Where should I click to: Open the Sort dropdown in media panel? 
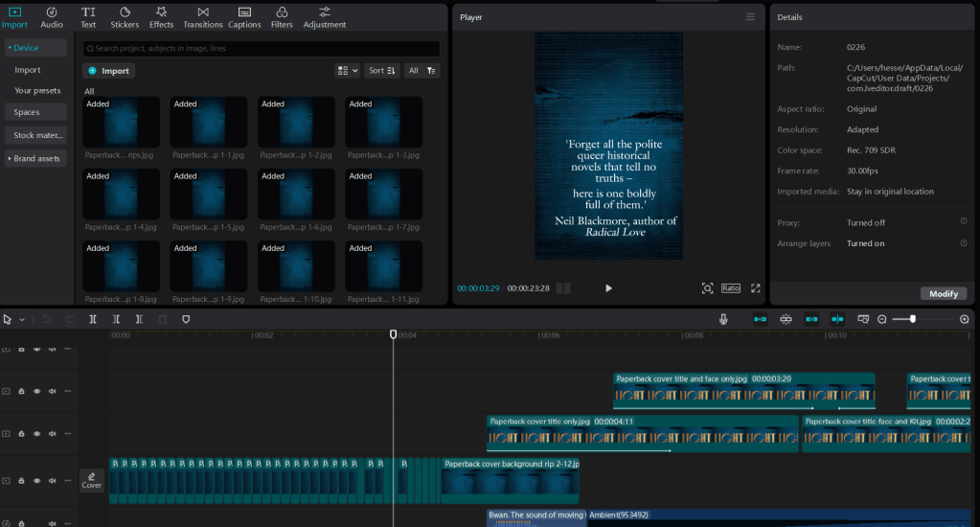point(382,71)
